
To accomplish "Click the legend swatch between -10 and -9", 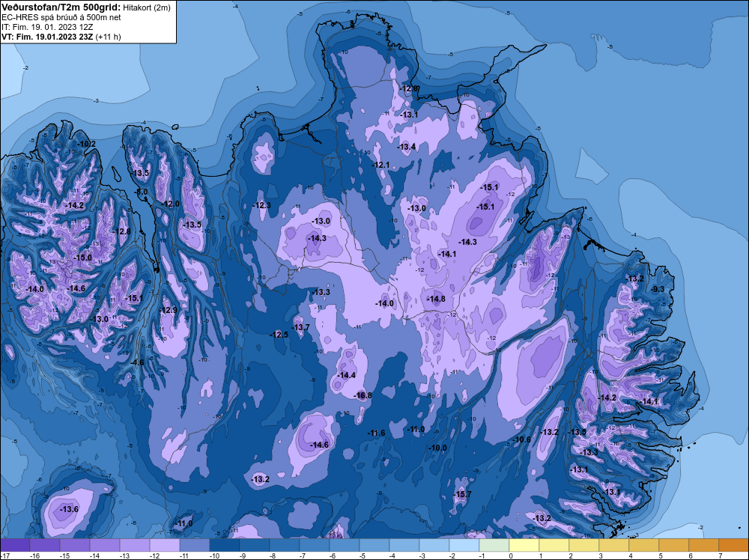I will coord(225,545).
